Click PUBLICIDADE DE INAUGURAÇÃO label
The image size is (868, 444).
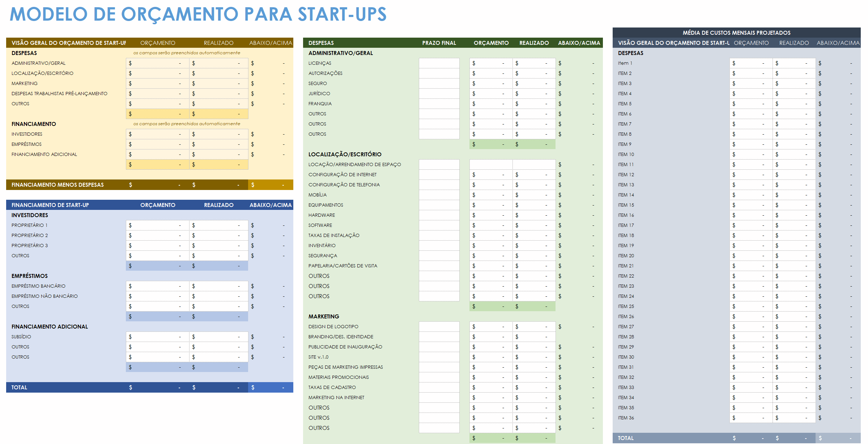point(345,347)
